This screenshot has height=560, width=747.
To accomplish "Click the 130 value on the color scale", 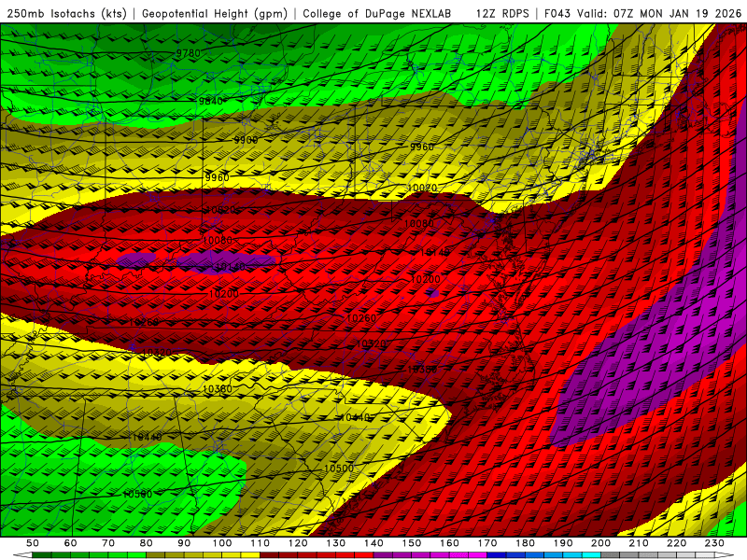I will click(336, 543).
